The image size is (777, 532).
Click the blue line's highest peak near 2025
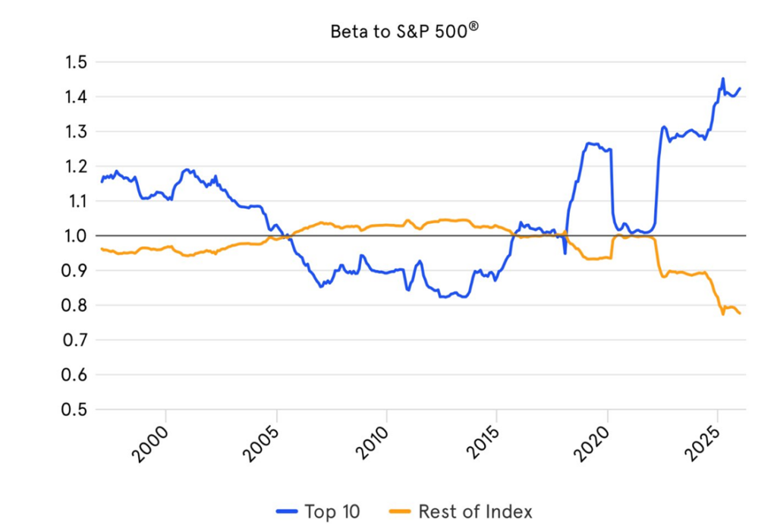[722, 78]
